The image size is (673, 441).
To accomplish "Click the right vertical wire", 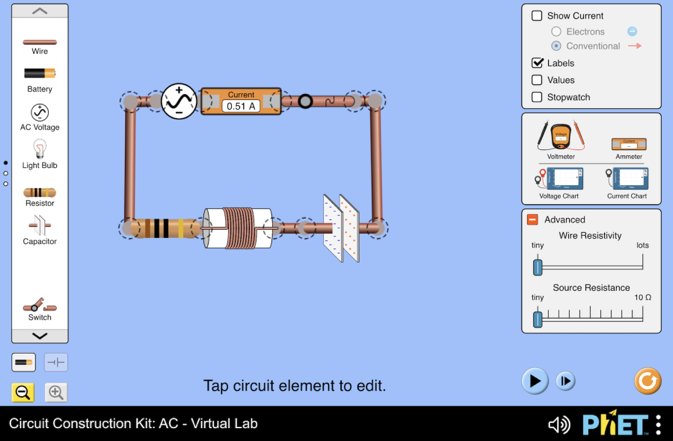I will pyautogui.click(x=376, y=165).
